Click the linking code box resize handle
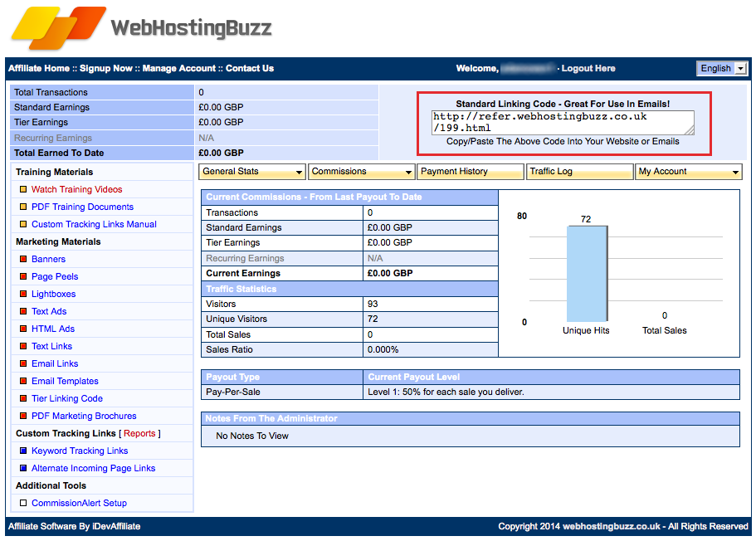The width and height of the screenshot is (756, 541). click(690, 130)
